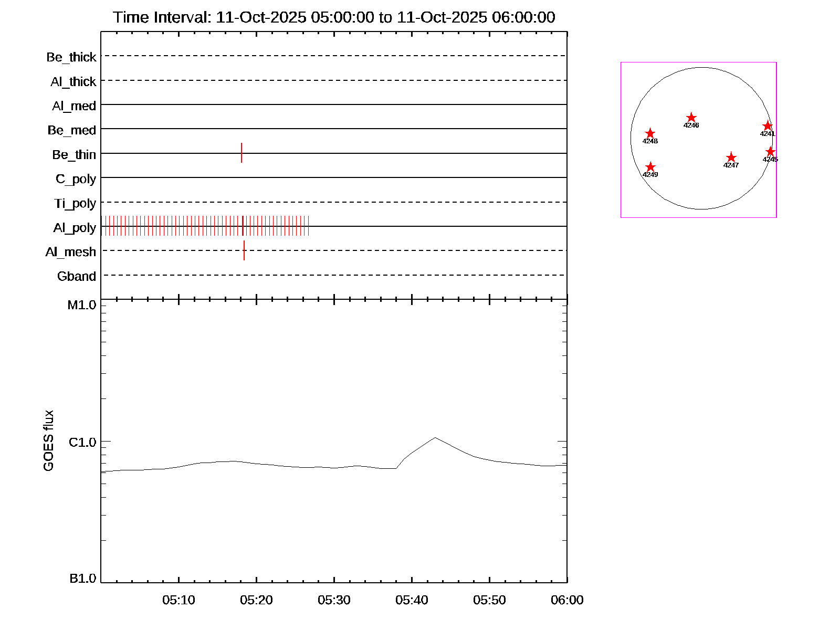Select the red star for region 4248
Viewport: 840px width, 630px height.
click(x=650, y=133)
